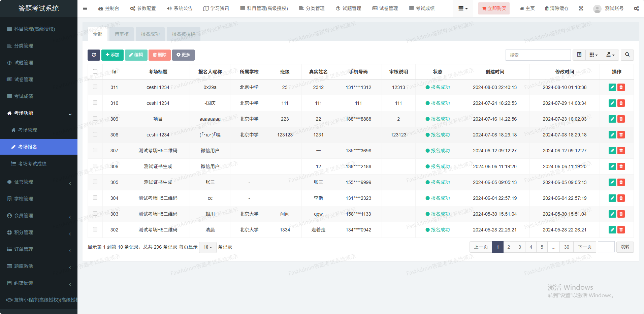
Task: Open 试卷管理 in the top navigation
Action: click(385, 8)
